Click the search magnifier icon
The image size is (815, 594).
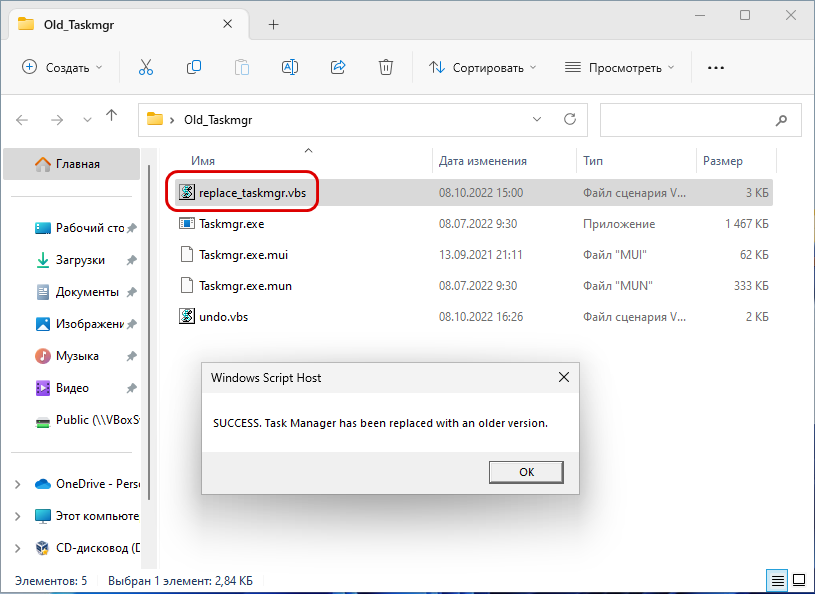[x=781, y=121]
